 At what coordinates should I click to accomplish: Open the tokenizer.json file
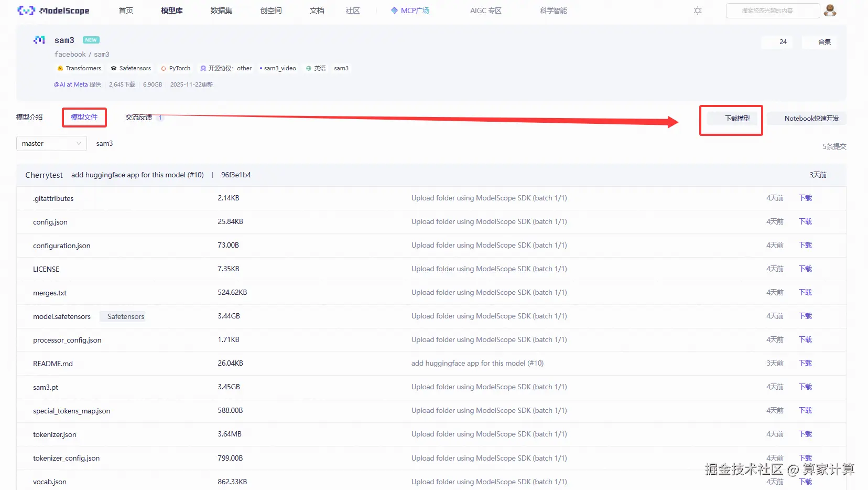[x=55, y=434]
